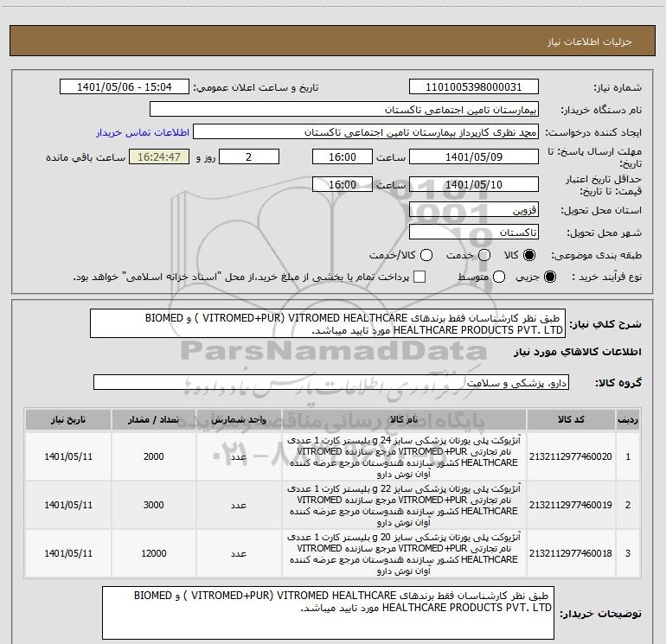Select product code 213211297746​0020 cell
Screen dimensions: 666x644
(x=571, y=456)
